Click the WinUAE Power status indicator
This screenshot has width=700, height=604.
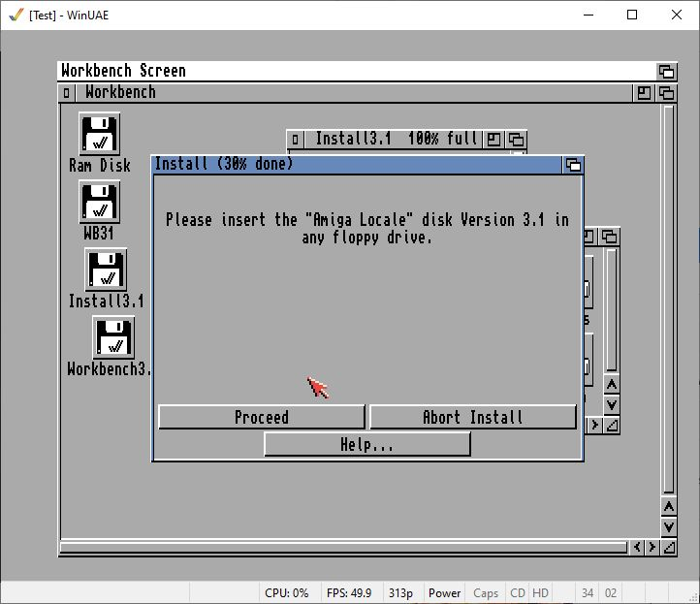[x=444, y=592]
